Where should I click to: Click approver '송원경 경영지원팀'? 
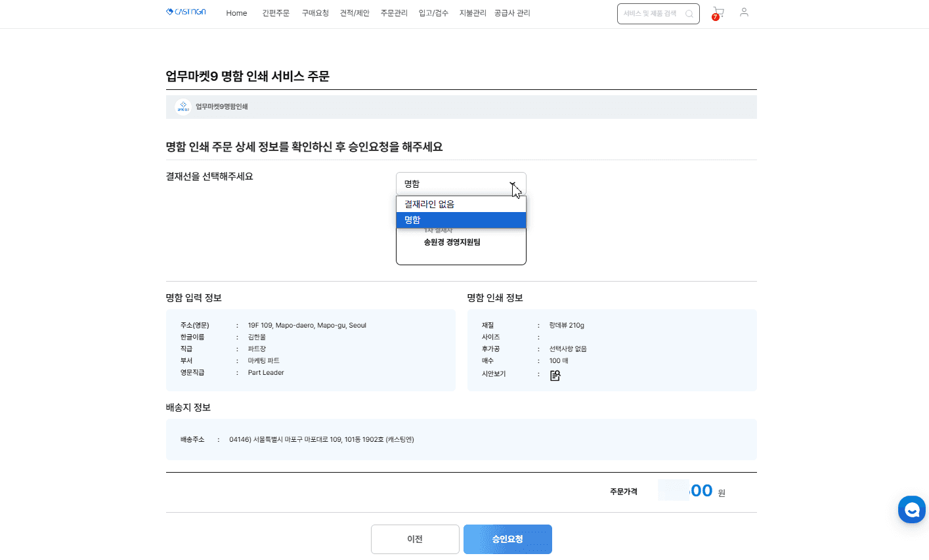pyautogui.click(x=452, y=242)
